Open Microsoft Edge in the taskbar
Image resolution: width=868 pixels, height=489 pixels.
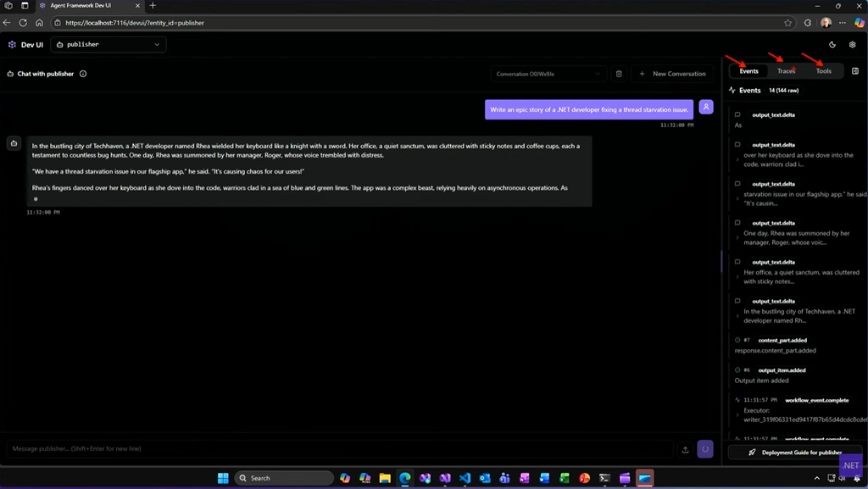click(x=405, y=478)
